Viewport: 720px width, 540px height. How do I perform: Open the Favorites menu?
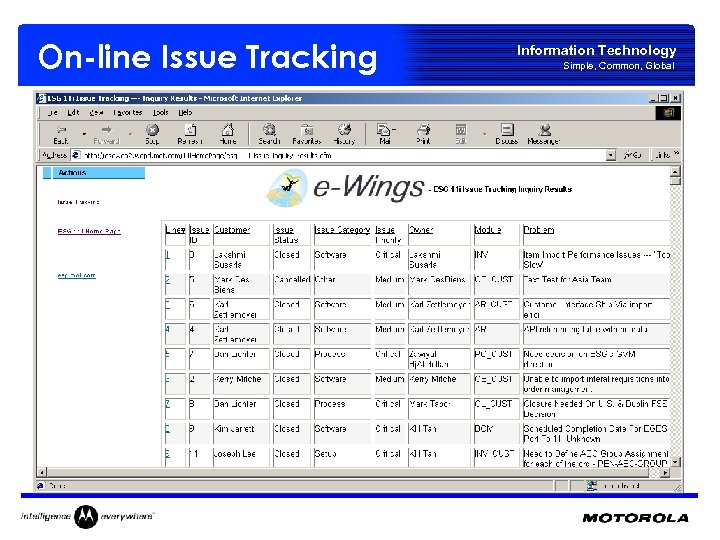pyautogui.click(x=128, y=112)
